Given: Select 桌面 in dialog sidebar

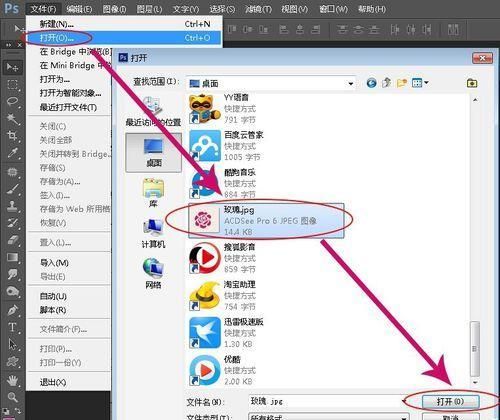Looking at the screenshot, I should click(x=154, y=153).
